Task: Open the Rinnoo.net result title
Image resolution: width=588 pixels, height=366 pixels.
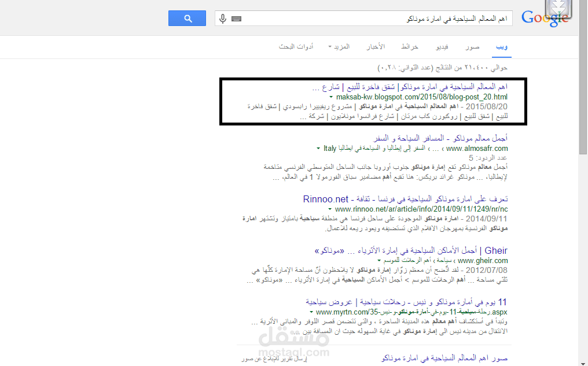Action: (405, 199)
